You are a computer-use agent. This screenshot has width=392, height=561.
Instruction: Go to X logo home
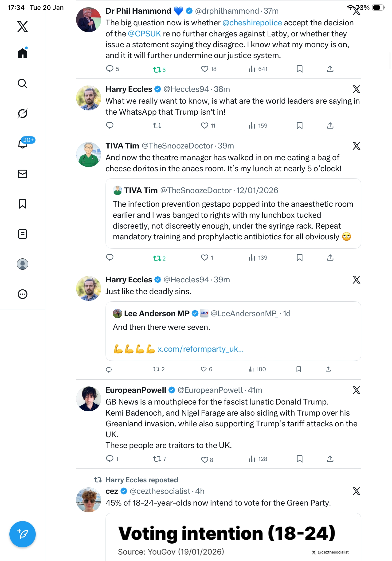point(23,27)
